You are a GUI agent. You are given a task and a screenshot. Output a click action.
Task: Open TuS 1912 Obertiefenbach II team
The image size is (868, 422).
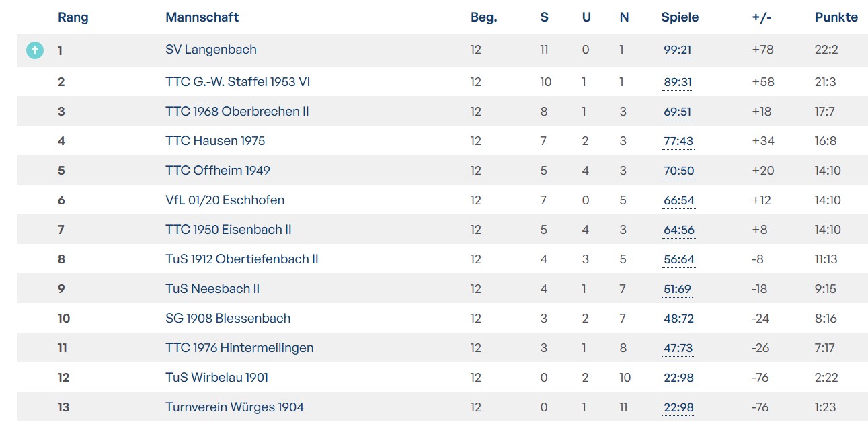(x=241, y=259)
